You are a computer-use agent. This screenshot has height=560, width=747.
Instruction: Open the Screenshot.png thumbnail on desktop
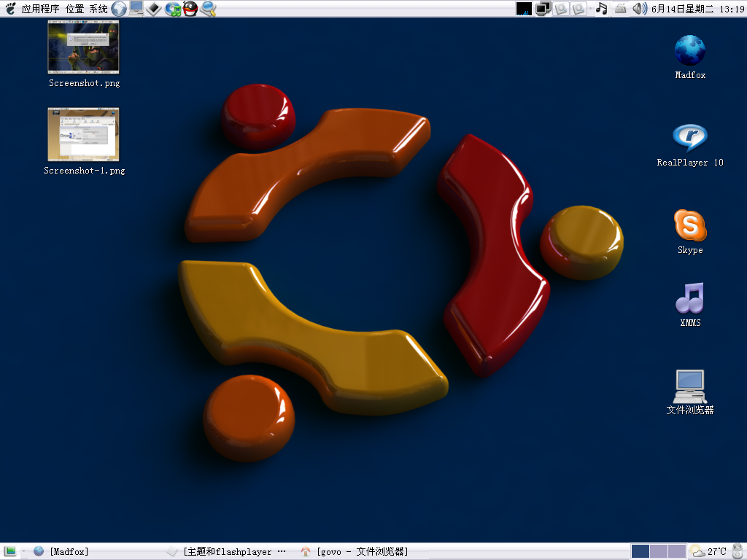click(83, 47)
